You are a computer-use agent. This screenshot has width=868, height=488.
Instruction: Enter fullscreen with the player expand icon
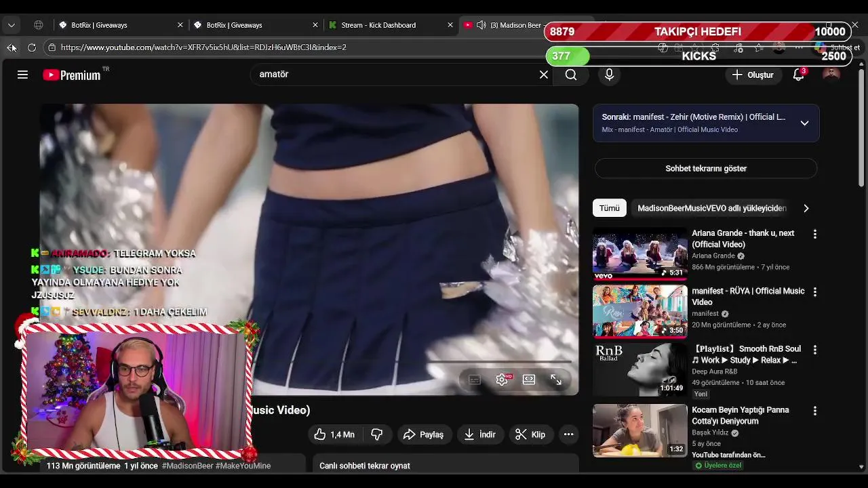point(556,380)
